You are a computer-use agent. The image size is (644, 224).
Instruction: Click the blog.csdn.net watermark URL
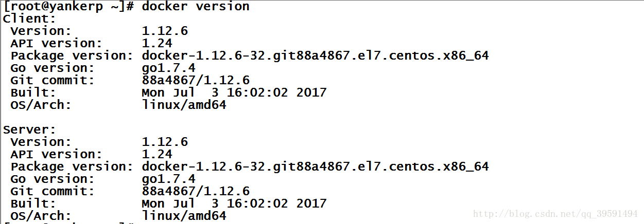(555, 214)
